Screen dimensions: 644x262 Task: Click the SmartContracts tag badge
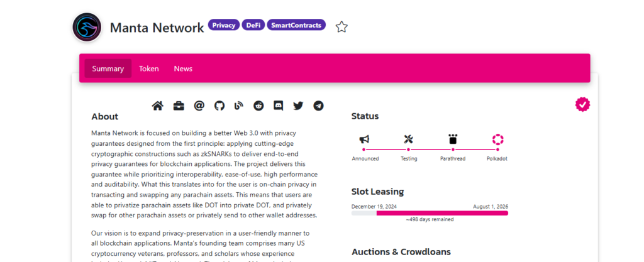[x=296, y=25]
